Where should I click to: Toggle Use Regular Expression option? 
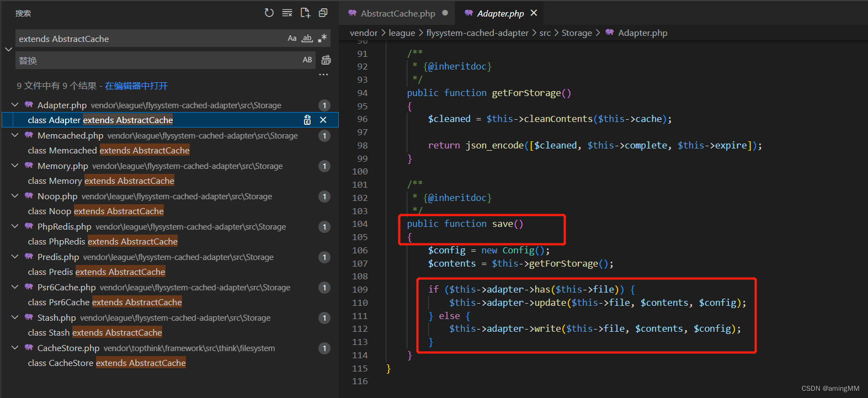pos(322,39)
